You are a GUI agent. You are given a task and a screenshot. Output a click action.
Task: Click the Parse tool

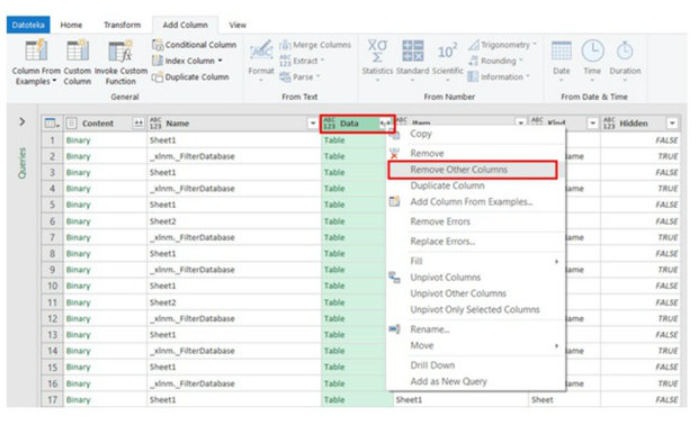tap(300, 77)
